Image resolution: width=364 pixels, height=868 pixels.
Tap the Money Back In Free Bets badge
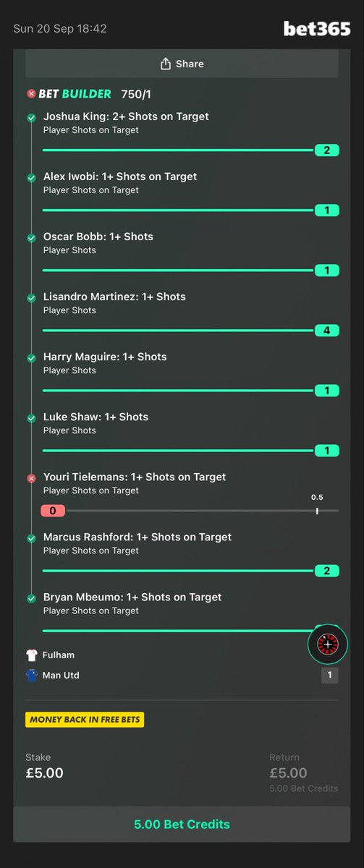point(85,720)
